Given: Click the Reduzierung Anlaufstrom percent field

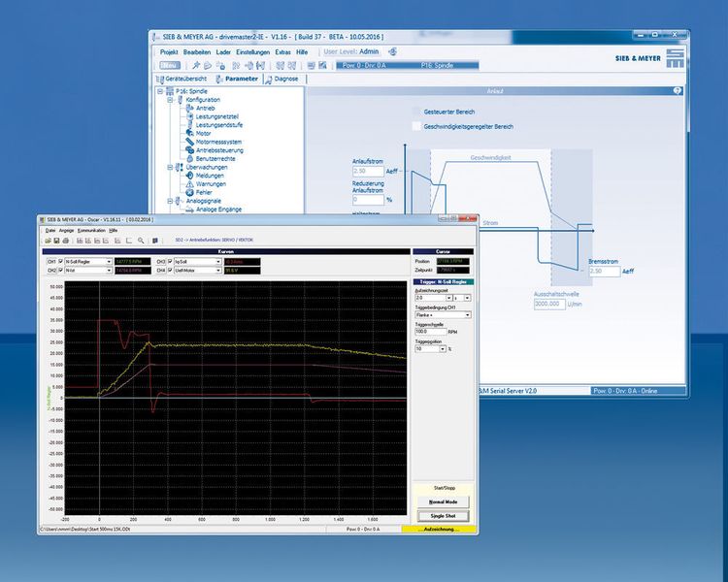Looking at the screenshot, I should [368, 200].
